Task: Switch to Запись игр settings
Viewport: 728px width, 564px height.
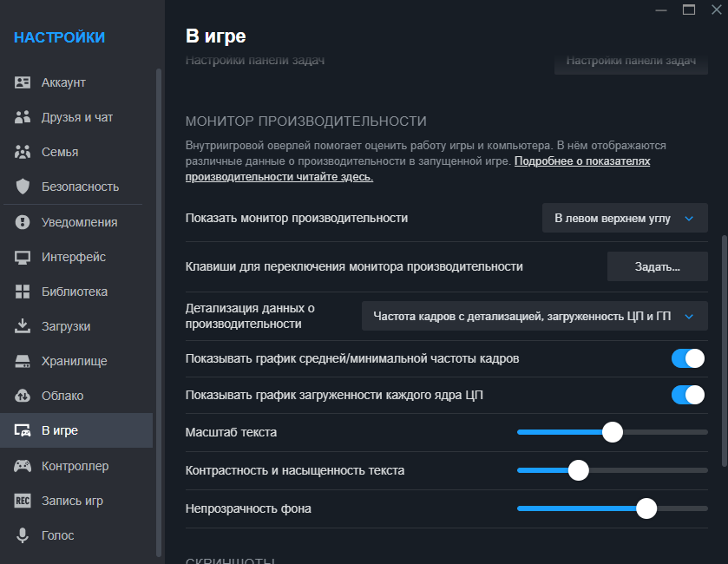Action: point(72,501)
